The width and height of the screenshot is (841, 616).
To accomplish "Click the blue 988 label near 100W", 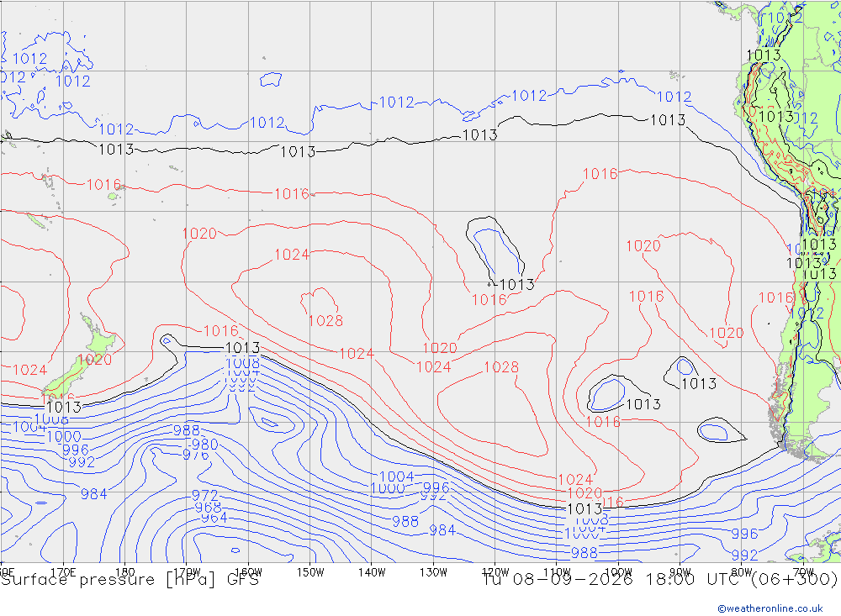I will [584, 552].
